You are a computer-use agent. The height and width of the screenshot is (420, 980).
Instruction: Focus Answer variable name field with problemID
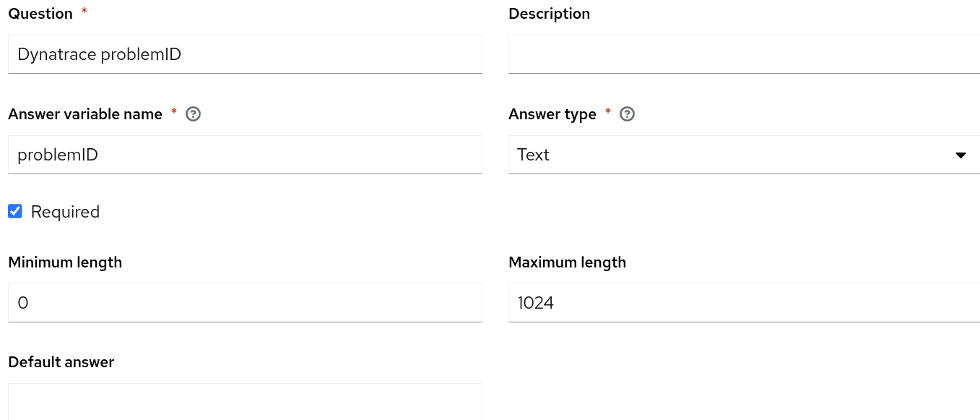click(x=245, y=155)
